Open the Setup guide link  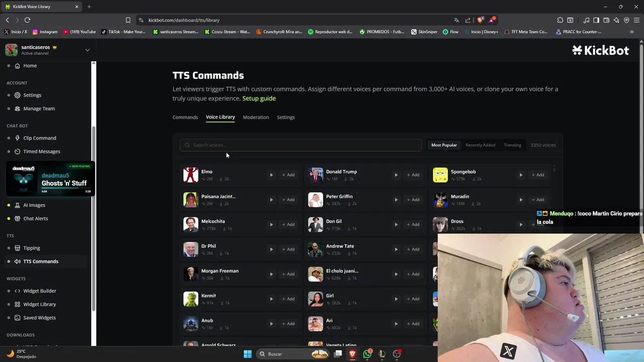259,98
